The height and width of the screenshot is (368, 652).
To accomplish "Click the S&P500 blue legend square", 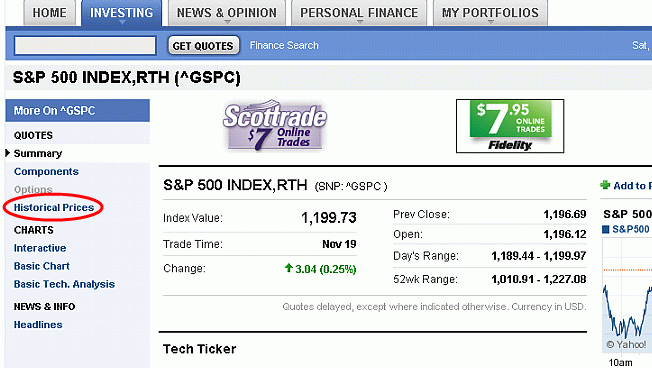I will 606,229.
